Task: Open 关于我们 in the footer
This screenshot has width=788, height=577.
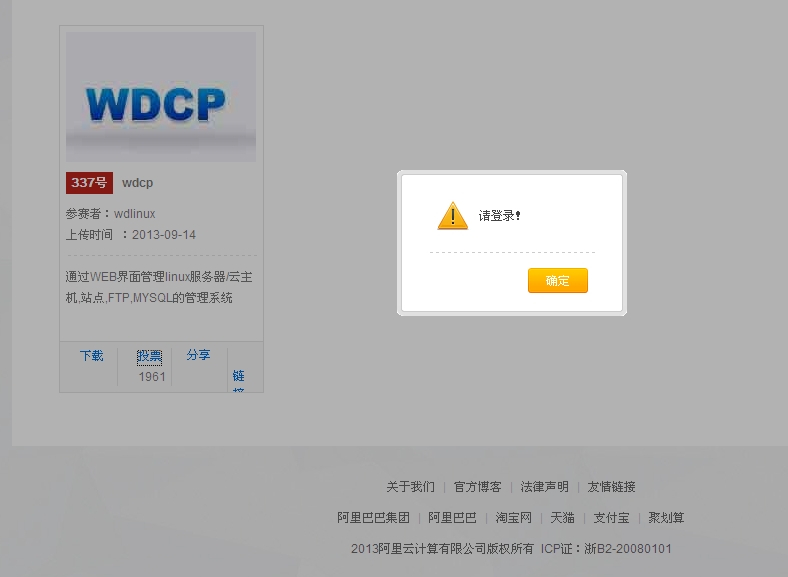Action: [x=410, y=487]
